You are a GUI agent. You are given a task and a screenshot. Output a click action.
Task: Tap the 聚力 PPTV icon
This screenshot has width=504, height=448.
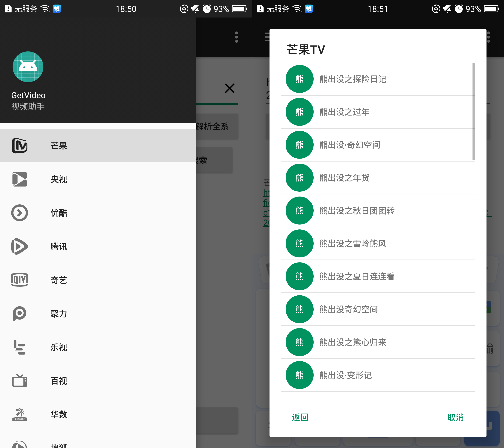click(x=19, y=313)
